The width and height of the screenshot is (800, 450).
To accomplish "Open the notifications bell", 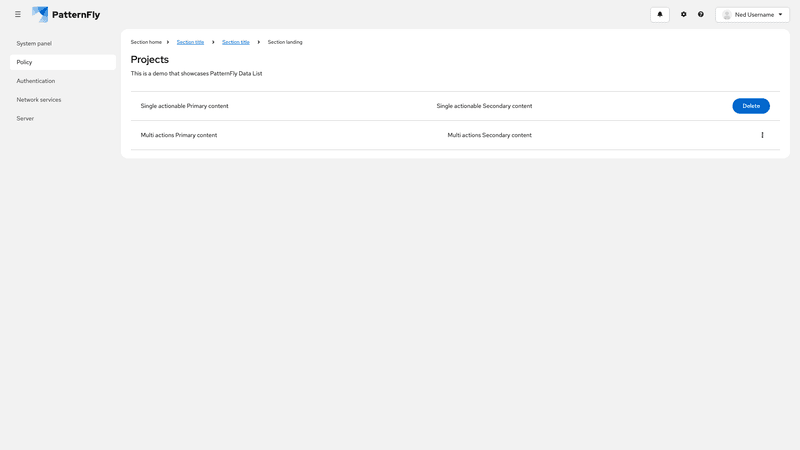I will pos(660,15).
